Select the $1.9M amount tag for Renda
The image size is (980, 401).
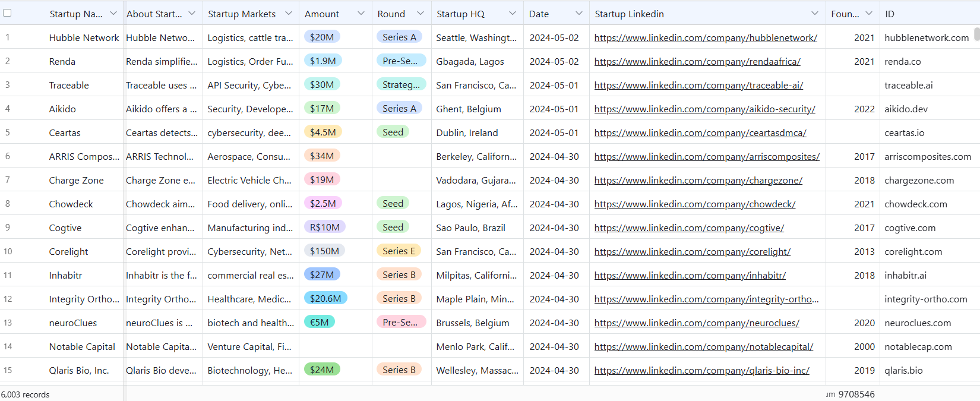pyautogui.click(x=323, y=61)
